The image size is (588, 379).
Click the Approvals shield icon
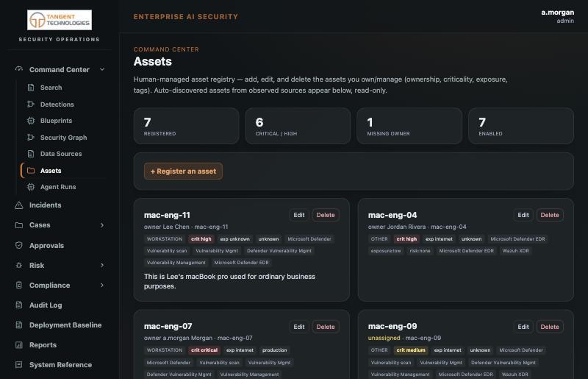click(x=19, y=245)
